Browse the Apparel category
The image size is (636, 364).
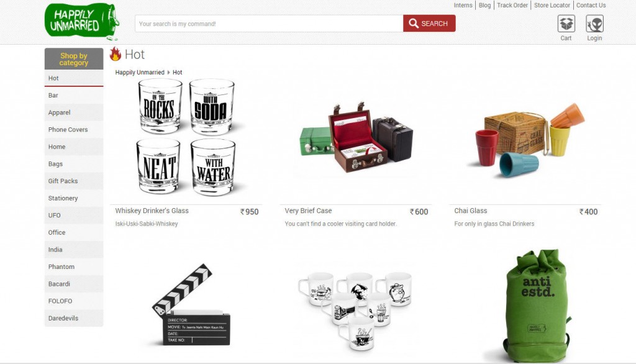pyautogui.click(x=74, y=112)
